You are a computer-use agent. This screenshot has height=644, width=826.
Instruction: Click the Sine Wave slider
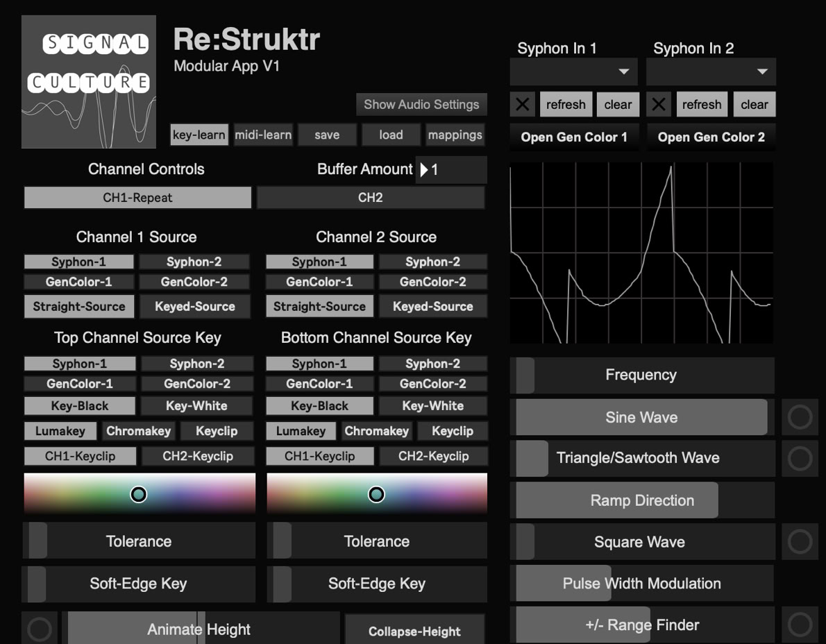tap(642, 417)
